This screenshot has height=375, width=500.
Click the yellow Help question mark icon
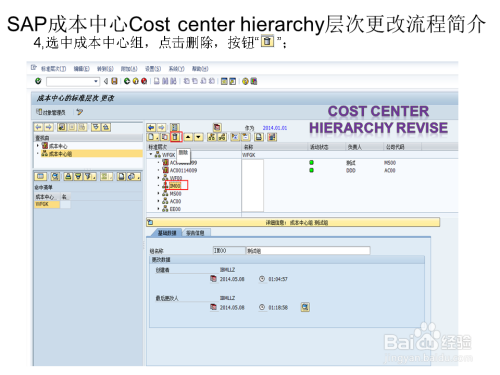[245, 81]
